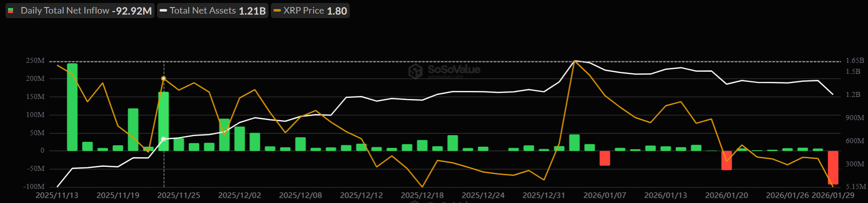Click the red-green Daily Inflow legend icon
Screen dimensions: 868x203
[x=11, y=11]
